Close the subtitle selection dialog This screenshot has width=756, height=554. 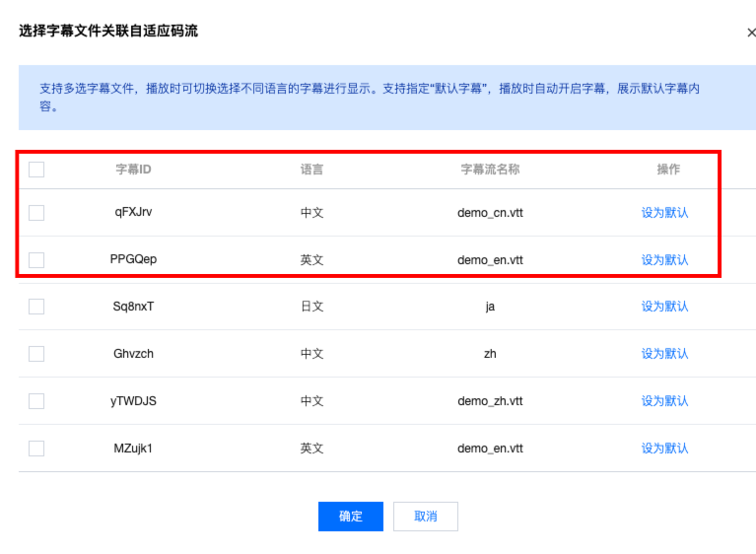[x=751, y=33]
